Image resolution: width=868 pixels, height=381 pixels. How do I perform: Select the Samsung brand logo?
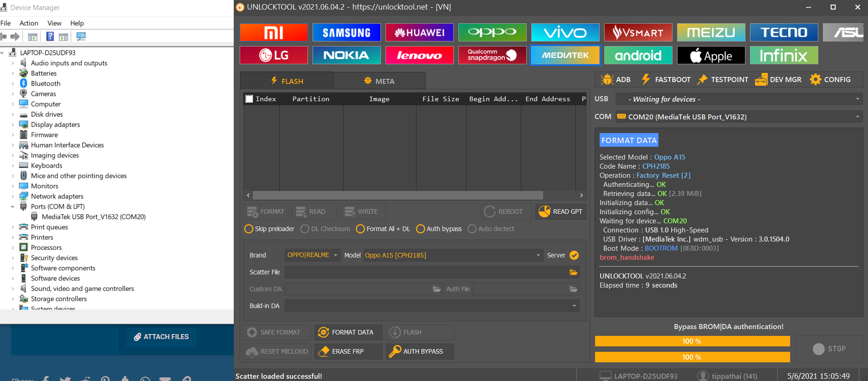tap(347, 32)
